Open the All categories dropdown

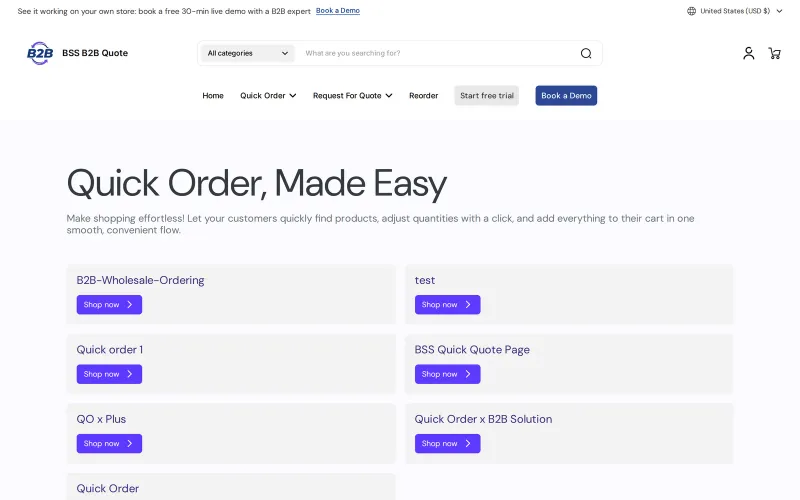click(x=247, y=53)
